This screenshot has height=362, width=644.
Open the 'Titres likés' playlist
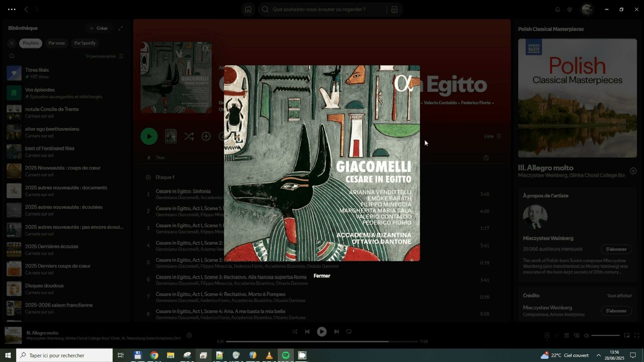click(x=65, y=73)
